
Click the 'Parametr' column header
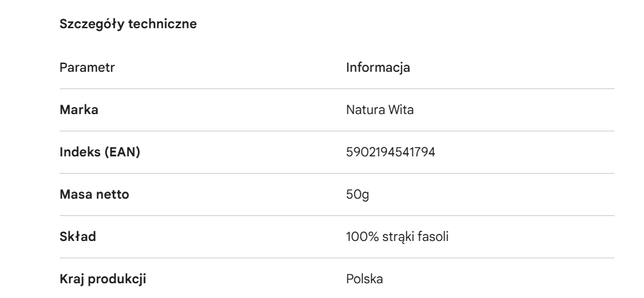87,67
